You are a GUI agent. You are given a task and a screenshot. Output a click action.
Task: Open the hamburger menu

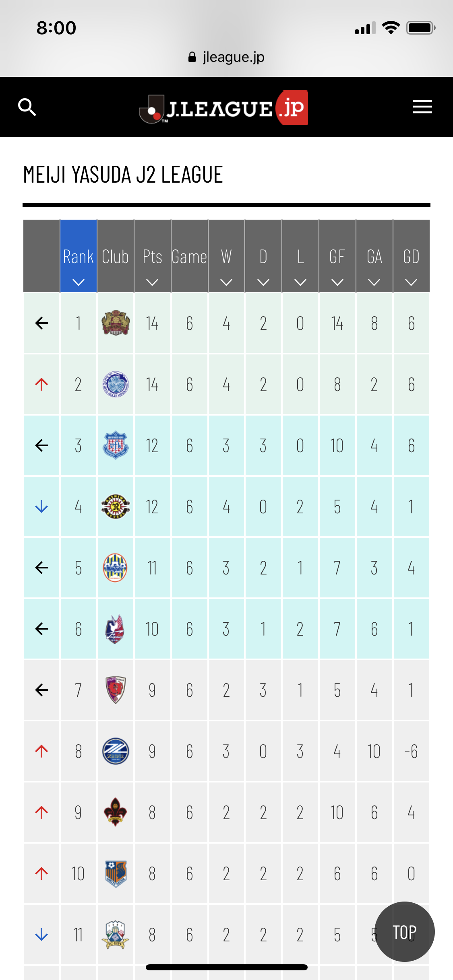(x=422, y=107)
